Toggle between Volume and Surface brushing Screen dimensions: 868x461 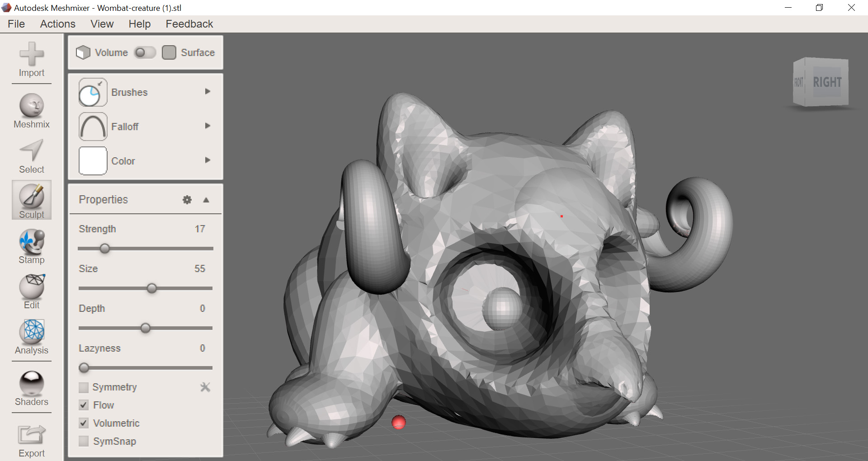[145, 52]
